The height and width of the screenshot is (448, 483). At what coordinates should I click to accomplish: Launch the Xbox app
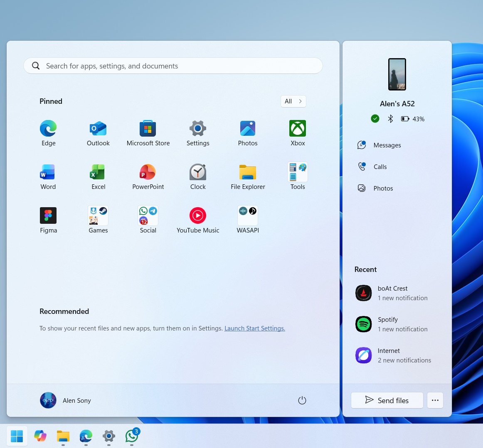[298, 133]
